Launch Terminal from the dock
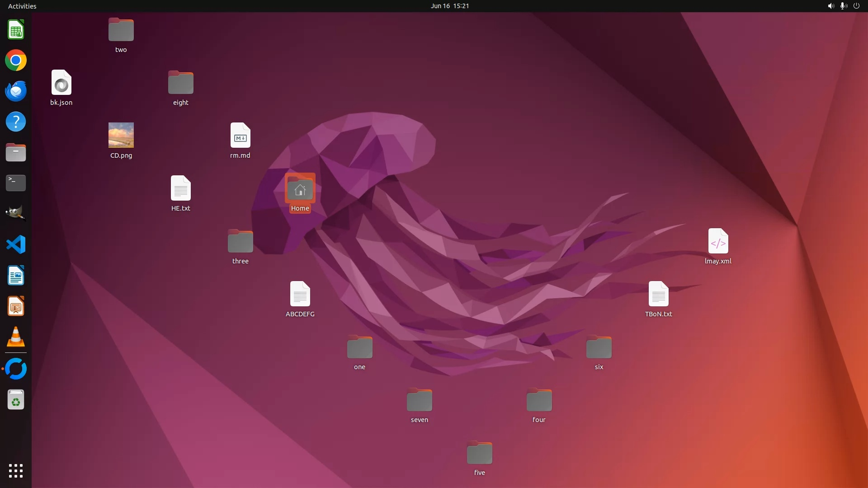 tap(16, 183)
